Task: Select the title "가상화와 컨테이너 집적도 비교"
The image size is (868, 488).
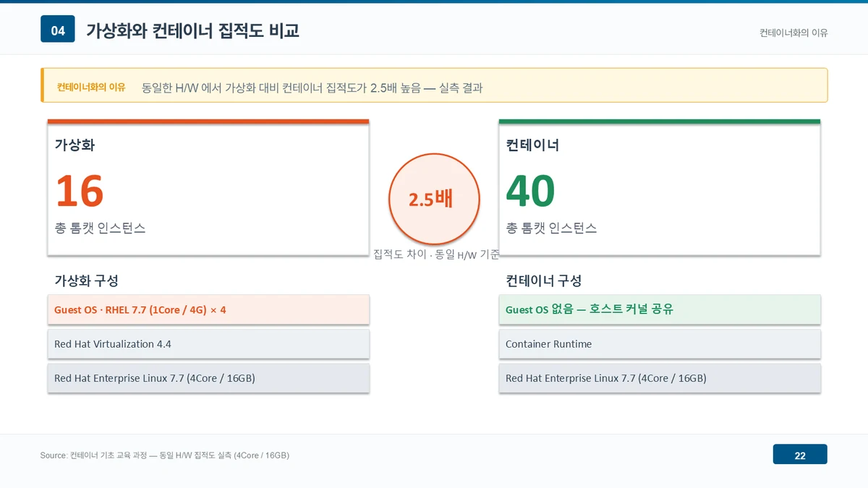Action: click(x=192, y=30)
